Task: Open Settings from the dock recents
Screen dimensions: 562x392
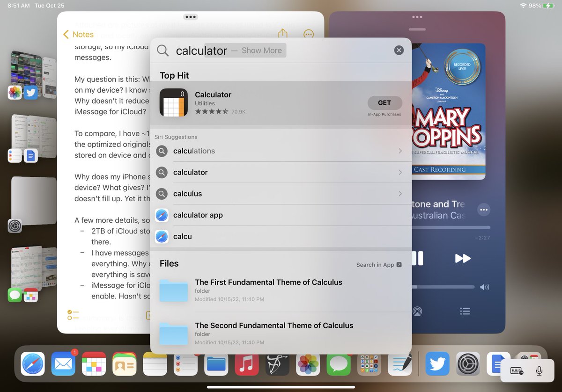Action: [468, 364]
